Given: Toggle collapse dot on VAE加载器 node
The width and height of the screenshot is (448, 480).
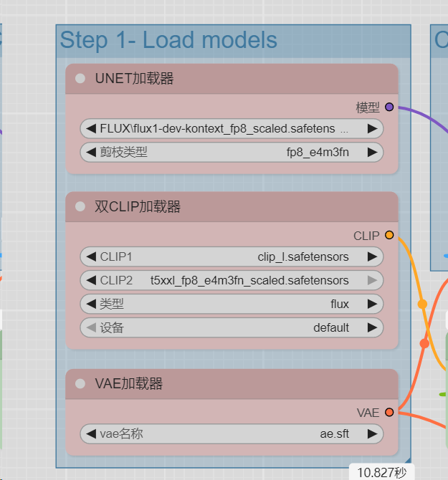Looking at the screenshot, I should (x=80, y=384).
